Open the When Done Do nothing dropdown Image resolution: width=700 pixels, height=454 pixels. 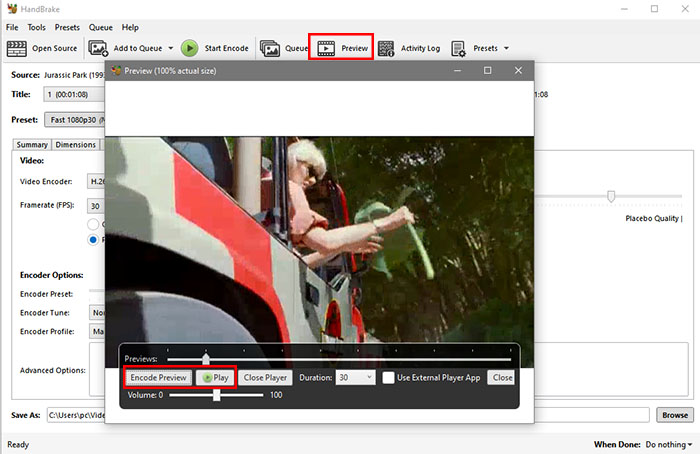point(668,445)
